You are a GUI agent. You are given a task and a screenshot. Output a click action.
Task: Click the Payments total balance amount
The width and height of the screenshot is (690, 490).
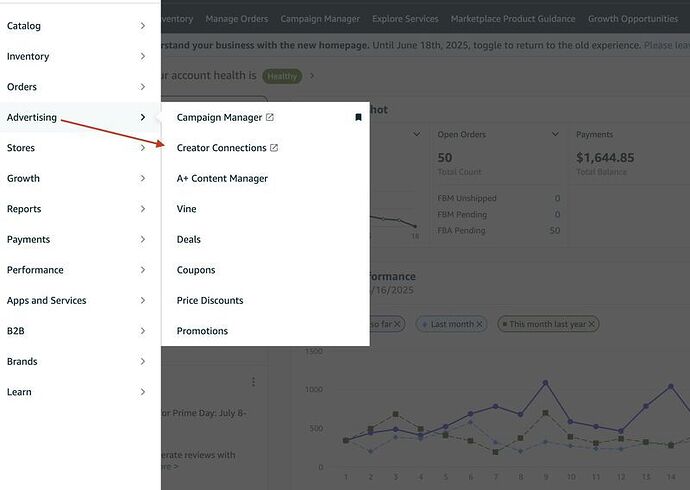click(x=605, y=157)
